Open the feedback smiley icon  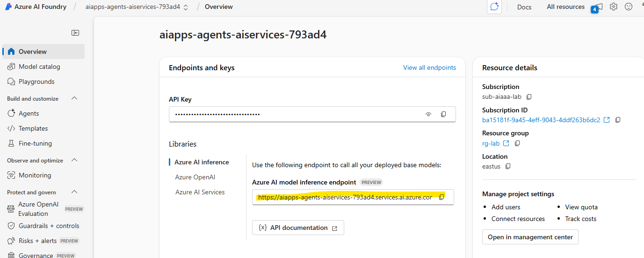(x=629, y=7)
